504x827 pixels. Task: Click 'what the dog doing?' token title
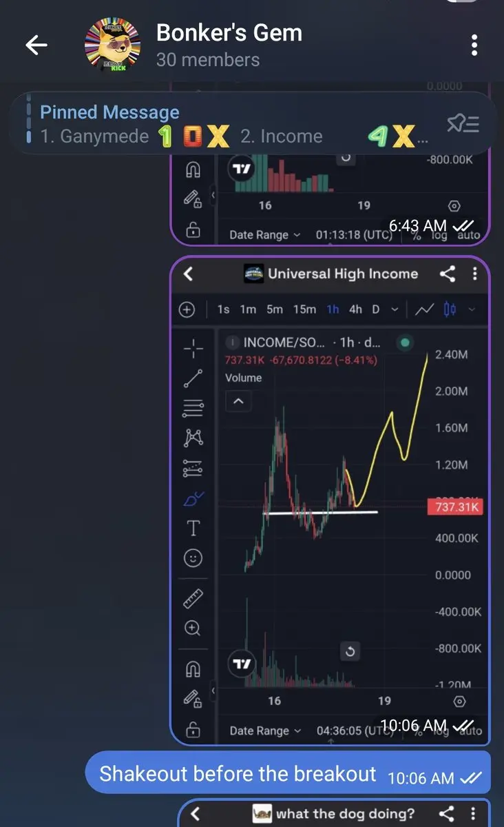click(346, 814)
